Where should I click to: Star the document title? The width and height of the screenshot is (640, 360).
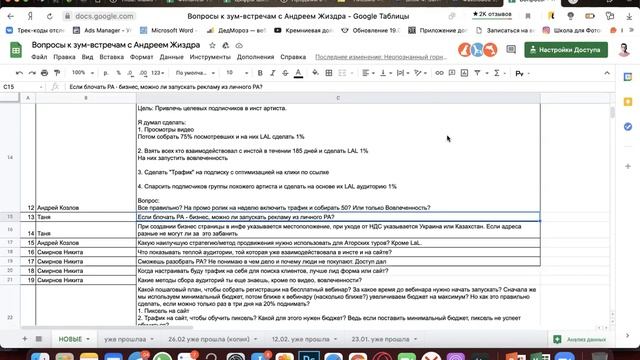[212, 45]
